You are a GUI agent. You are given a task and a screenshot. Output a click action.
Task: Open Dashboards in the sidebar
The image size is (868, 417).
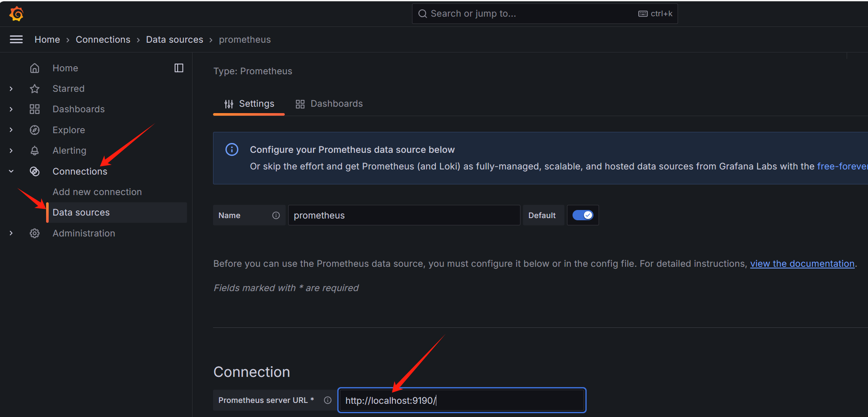(79, 109)
